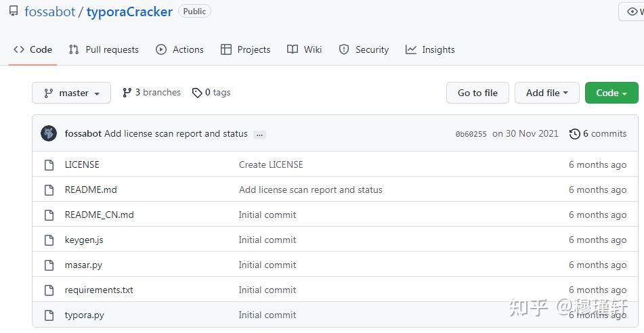Click the file icon next to LICENSE
644x333 pixels.
click(49, 165)
